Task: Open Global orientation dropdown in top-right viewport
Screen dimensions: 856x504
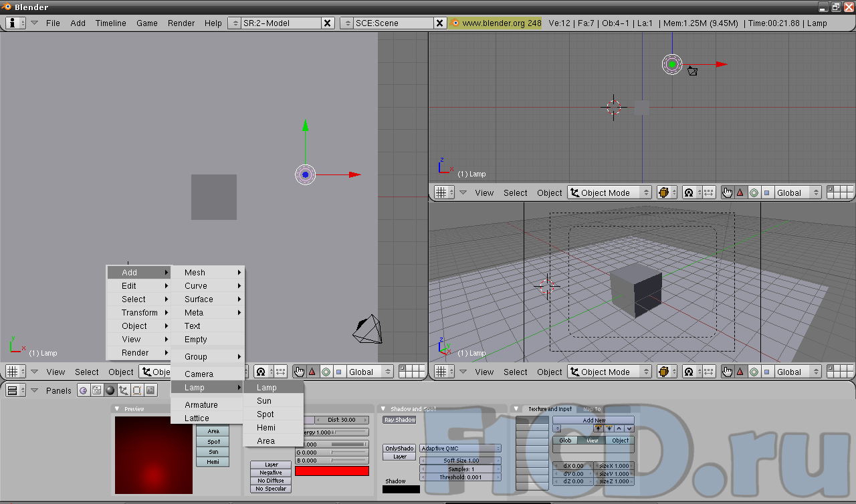Action: [x=797, y=193]
